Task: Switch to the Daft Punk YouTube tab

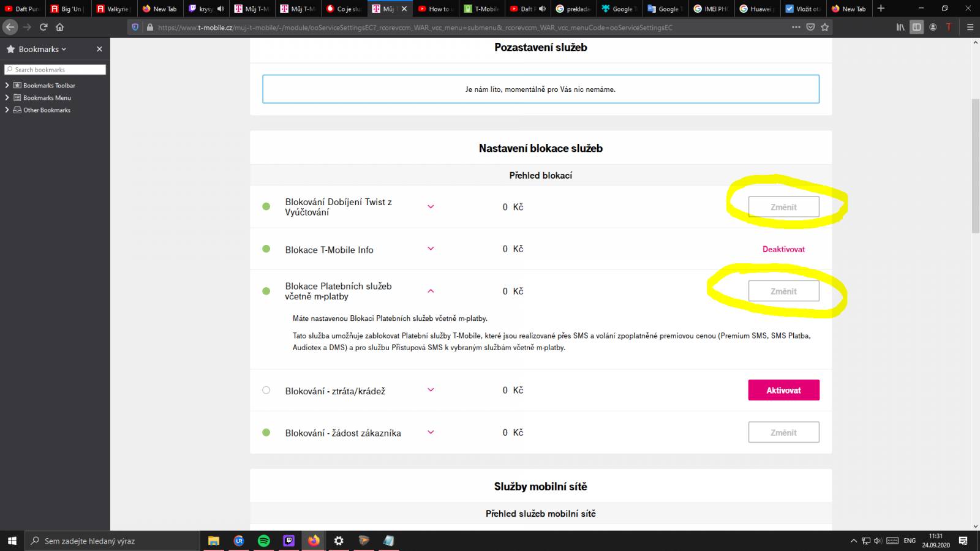Action: coord(22,9)
